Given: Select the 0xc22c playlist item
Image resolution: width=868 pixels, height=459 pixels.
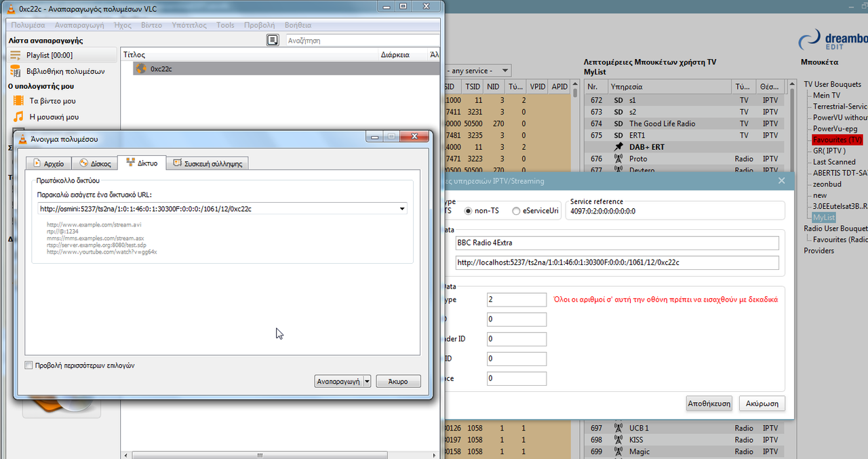Looking at the screenshot, I should [285, 68].
